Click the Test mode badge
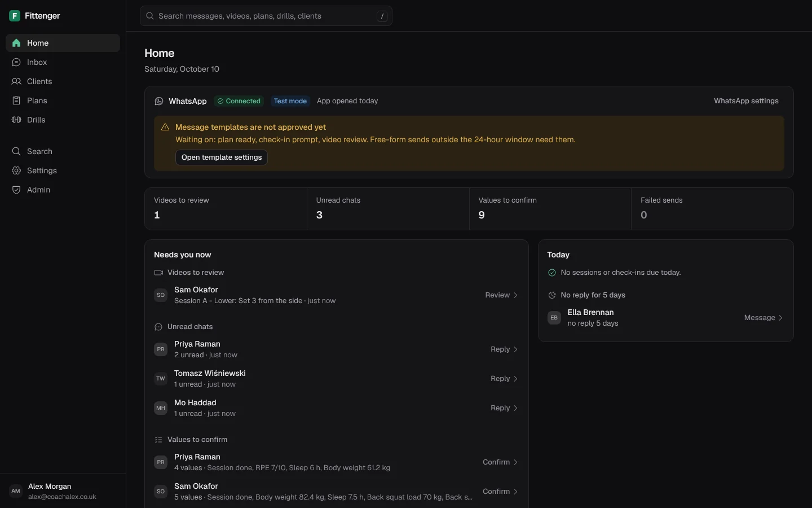 coord(290,101)
